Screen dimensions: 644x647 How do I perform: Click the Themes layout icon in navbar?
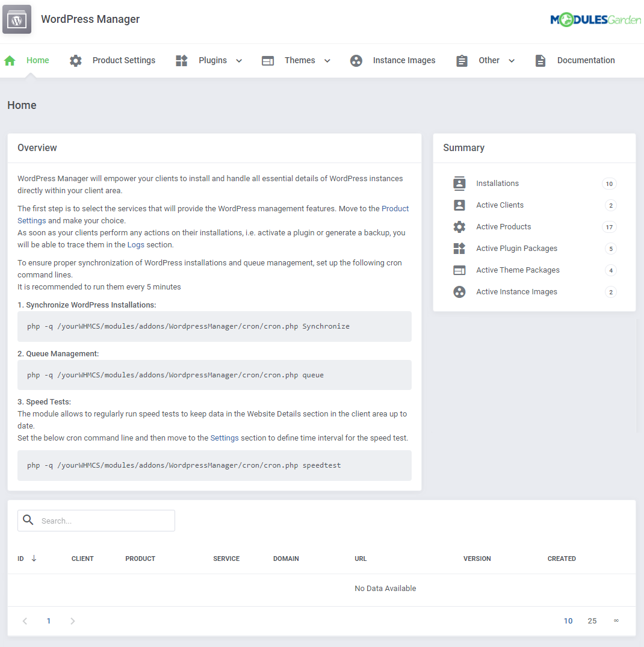(268, 61)
